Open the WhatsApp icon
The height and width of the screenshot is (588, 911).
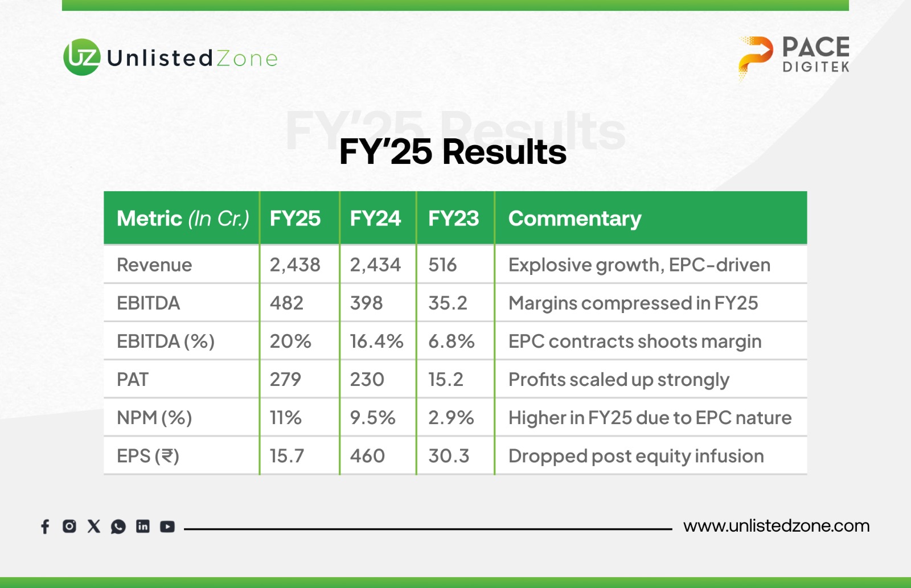pos(118,527)
